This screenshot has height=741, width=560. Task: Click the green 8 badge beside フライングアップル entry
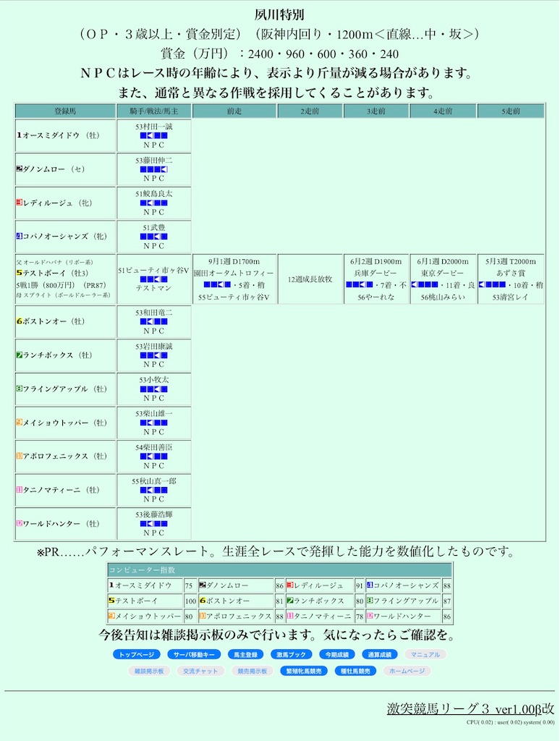[x=20, y=389]
